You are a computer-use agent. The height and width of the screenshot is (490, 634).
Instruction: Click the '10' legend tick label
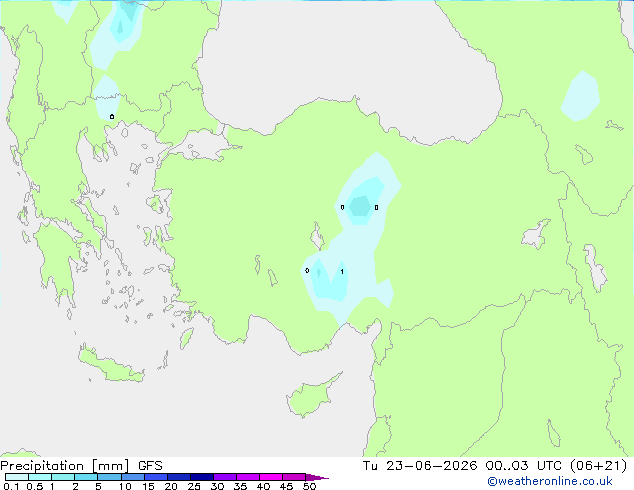(125, 486)
